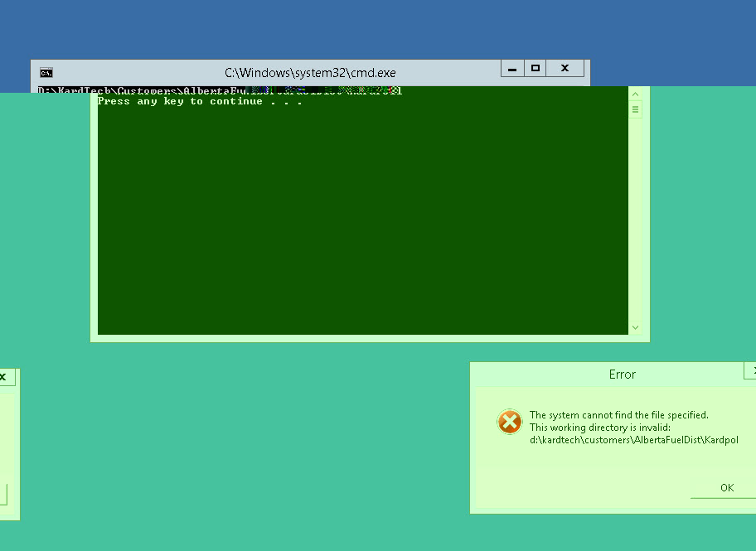
Task: Close the cmd.exe window
Action: coord(565,69)
